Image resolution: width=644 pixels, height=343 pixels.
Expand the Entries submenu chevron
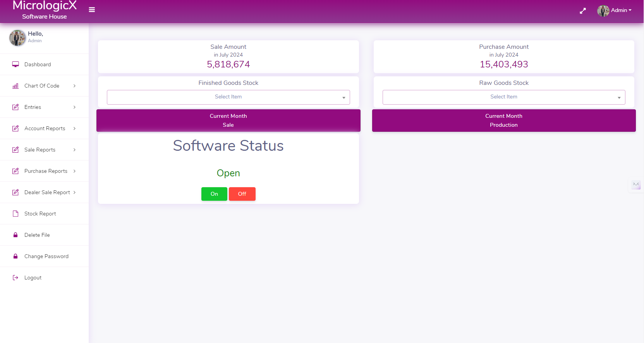(74, 107)
